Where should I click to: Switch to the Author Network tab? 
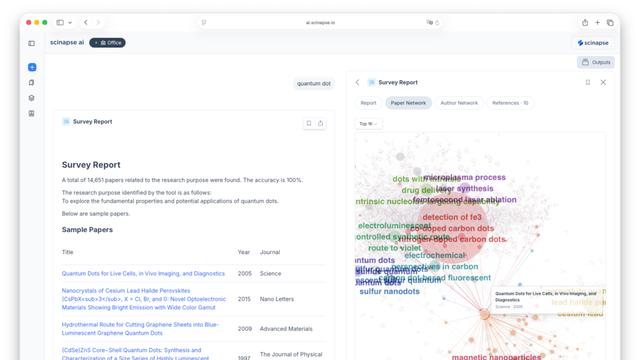pos(459,103)
